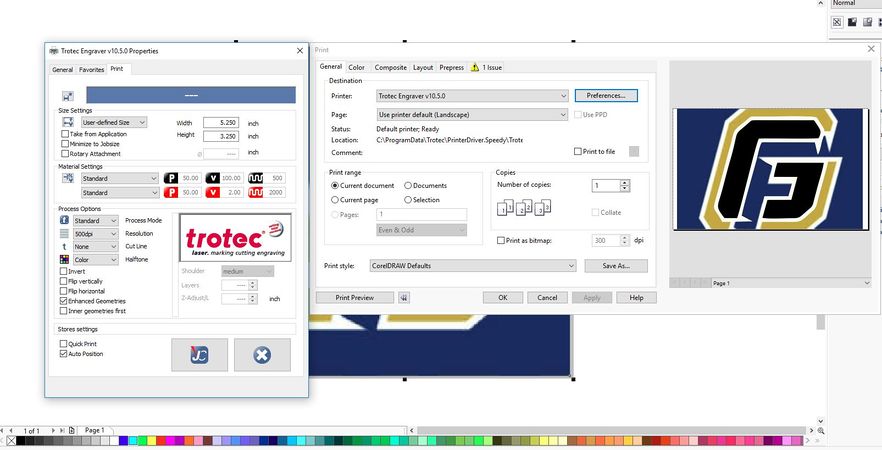Click the Halftone color grid icon
The height and width of the screenshot is (450, 882).
(64, 259)
